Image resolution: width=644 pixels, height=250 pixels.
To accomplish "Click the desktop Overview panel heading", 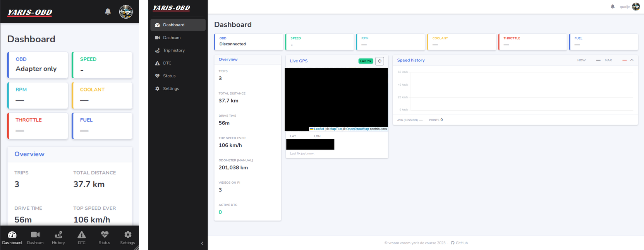I will [x=228, y=59].
